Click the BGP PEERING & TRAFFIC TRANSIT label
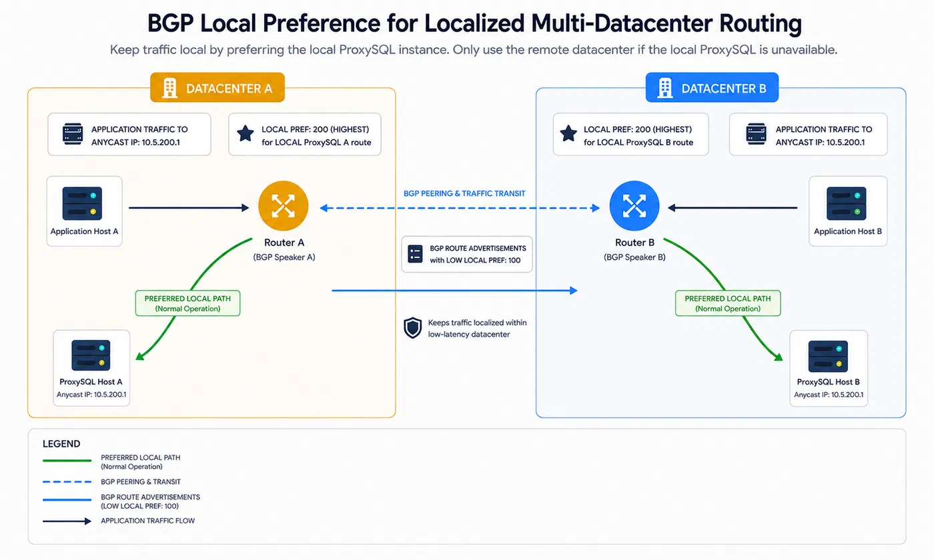Viewport: 934px width, 560px height. click(464, 193)
